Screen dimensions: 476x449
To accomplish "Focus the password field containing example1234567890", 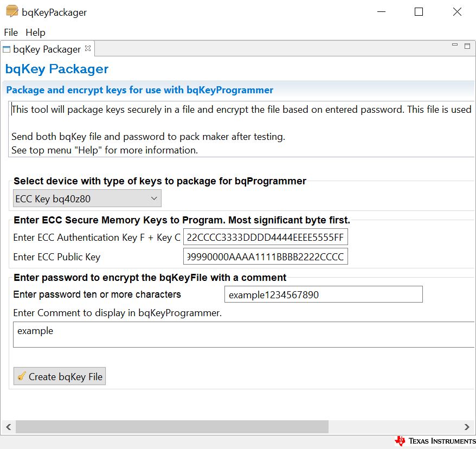I will click(323, 295).
